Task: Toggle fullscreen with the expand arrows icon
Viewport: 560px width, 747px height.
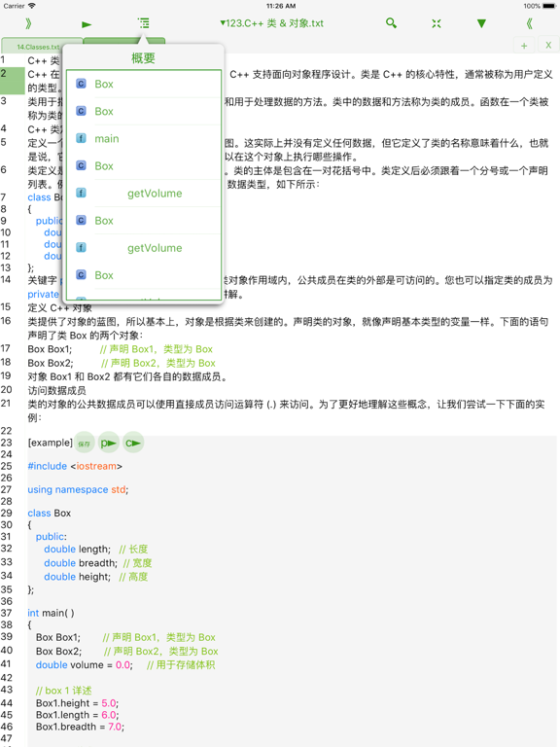Action: click(437, 23)
